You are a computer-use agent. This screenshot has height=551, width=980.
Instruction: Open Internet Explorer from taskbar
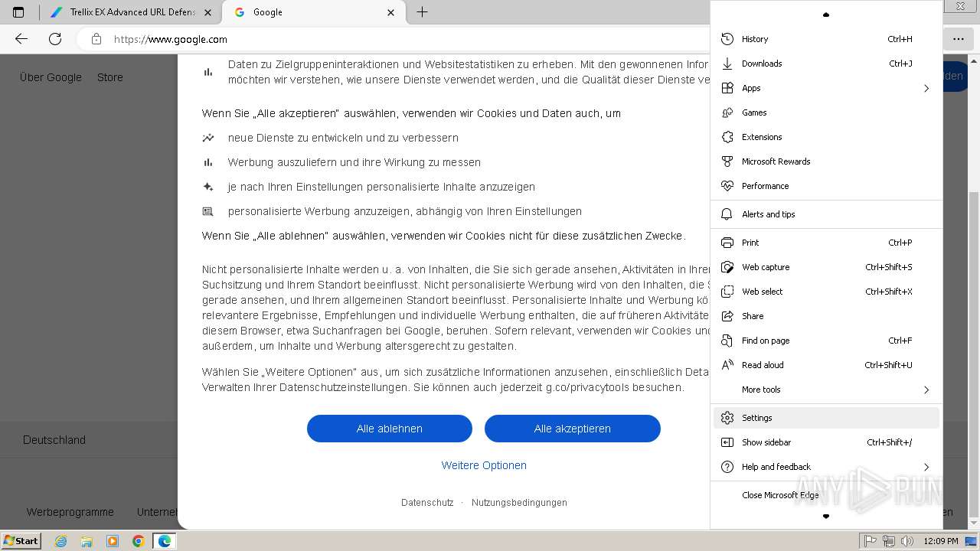click(x=61, y=541)
